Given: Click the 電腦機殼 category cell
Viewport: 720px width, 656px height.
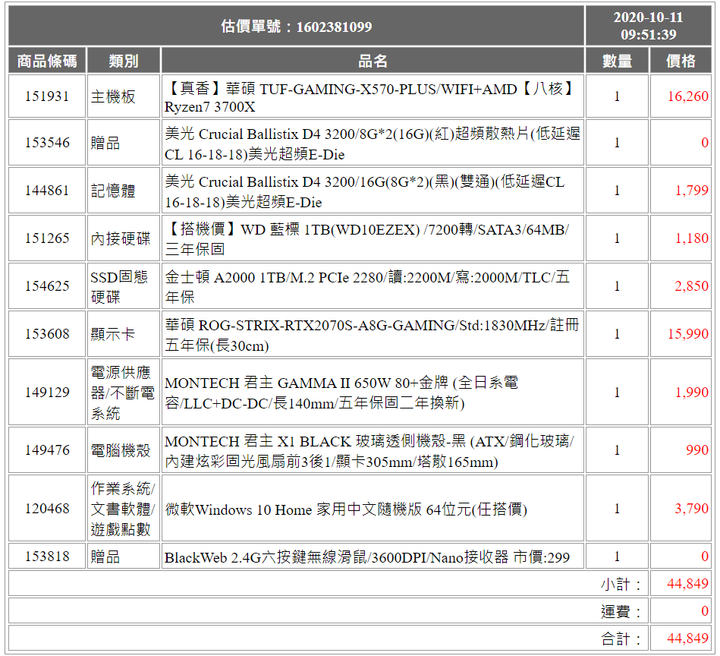Looking at the screenshot, I should pyautogui.click(x=124, y=450).
